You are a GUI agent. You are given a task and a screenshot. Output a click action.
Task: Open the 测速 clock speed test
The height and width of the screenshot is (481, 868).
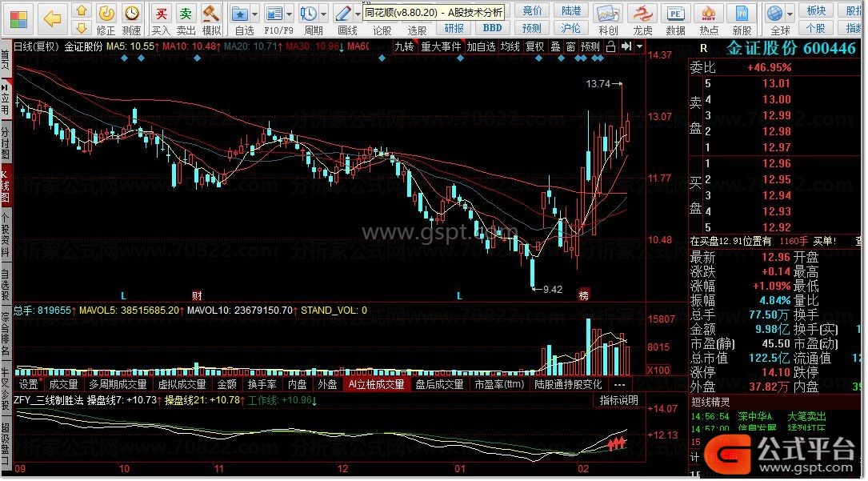pos(132,13)
